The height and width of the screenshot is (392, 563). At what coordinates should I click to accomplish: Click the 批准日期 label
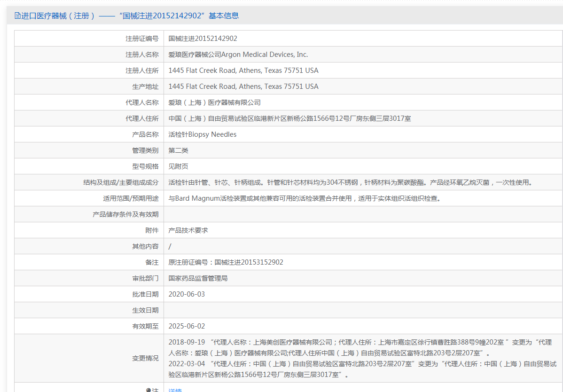[x=145, y=294]
